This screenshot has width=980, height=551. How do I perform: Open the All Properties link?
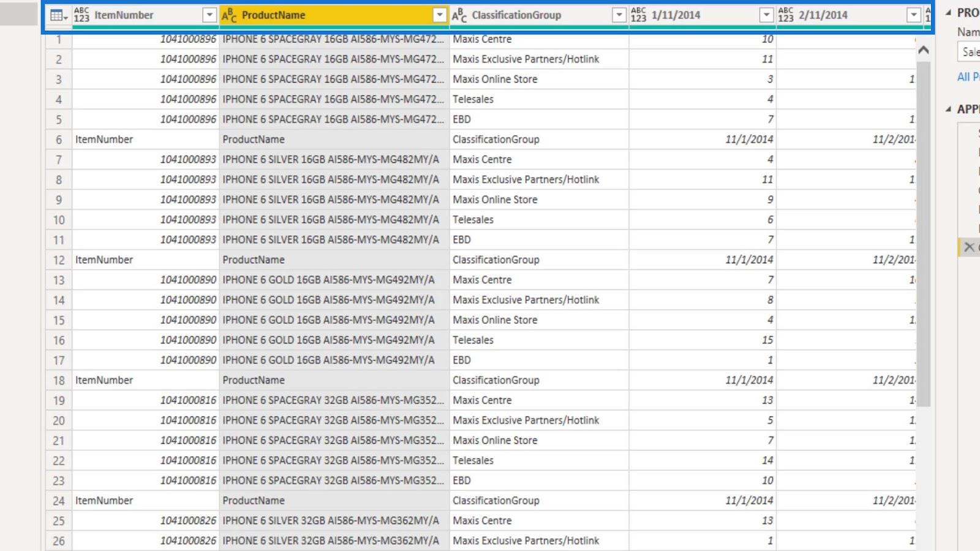tap(968, 77)
